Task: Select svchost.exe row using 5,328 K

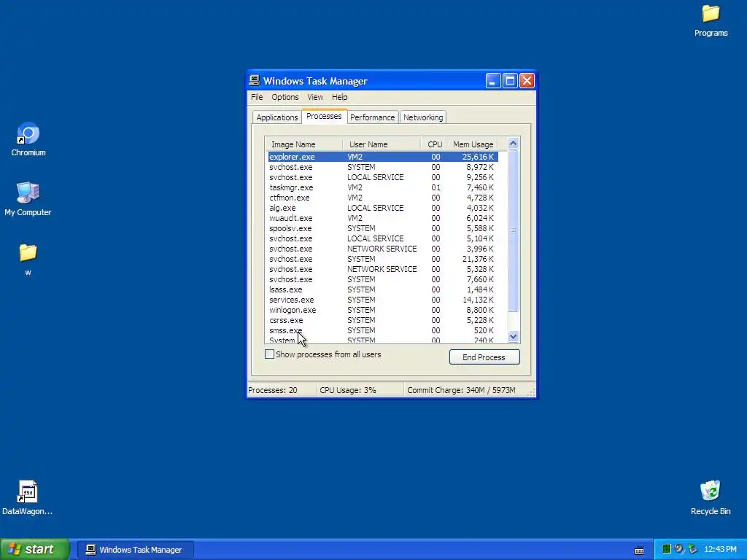Action: click(x=382, y=269)
